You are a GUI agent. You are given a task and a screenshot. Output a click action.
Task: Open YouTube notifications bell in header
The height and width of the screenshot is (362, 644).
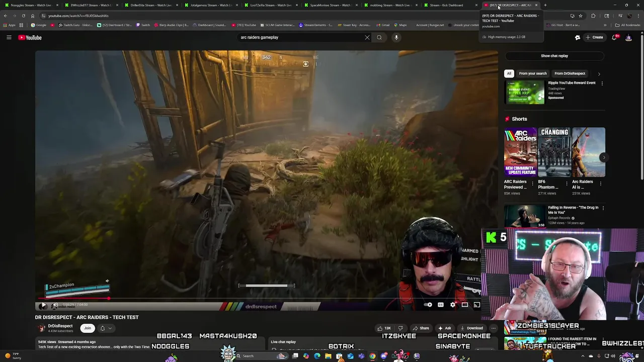(x=615, y=37)
